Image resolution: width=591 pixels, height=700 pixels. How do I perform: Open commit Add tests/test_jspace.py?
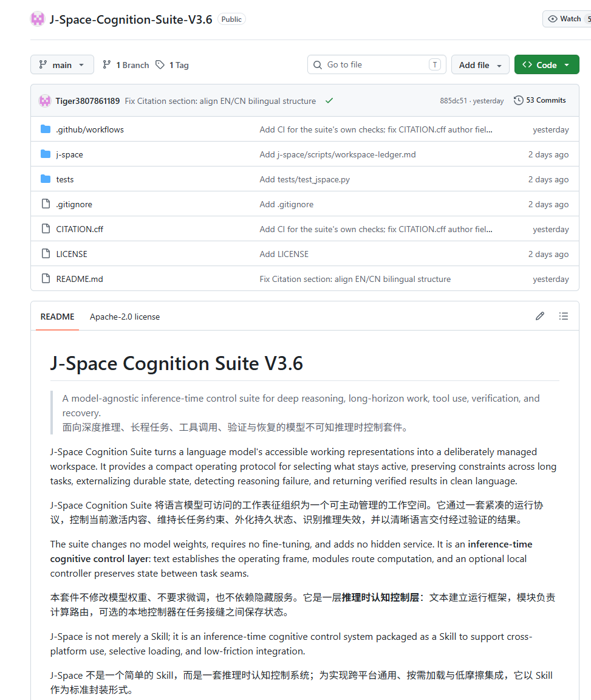pyautogui.click(x=304, y=179)
